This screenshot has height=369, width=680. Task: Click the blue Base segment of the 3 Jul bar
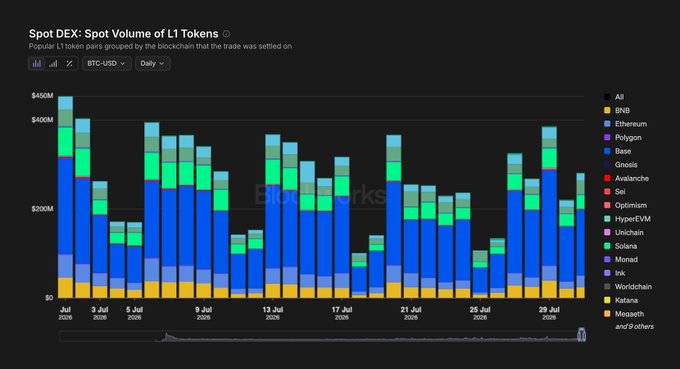point(100,244)
